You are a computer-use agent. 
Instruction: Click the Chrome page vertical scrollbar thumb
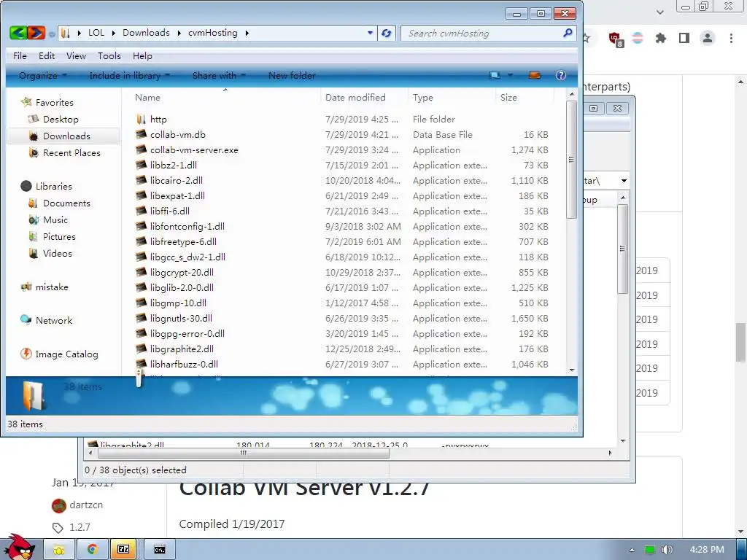740,342
